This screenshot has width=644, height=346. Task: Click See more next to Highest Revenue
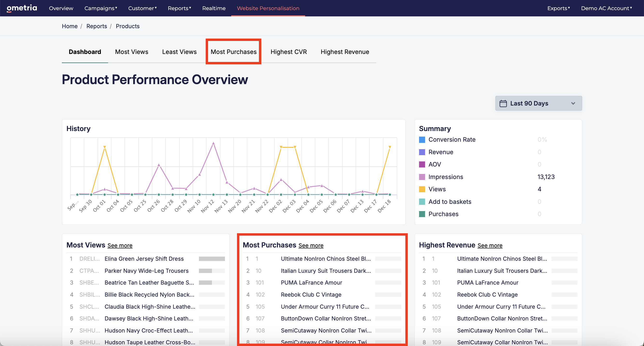click(490, 246)
